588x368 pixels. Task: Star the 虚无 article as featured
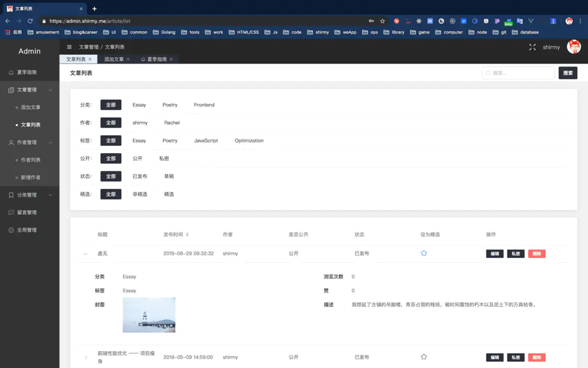[x=424, y=253]
